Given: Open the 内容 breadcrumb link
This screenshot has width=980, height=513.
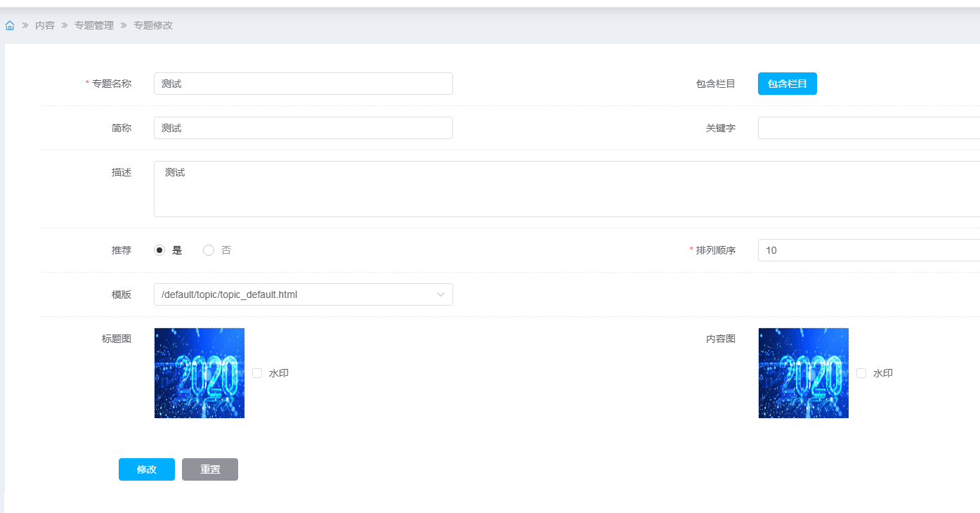Looking at the screenshot, I should 45,25.
